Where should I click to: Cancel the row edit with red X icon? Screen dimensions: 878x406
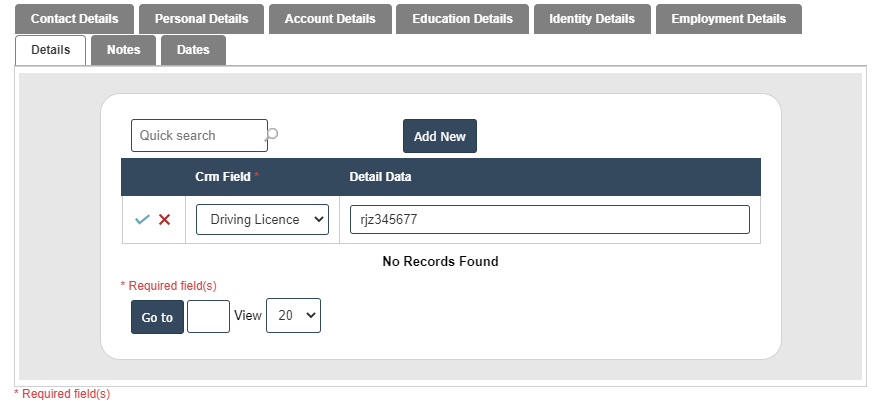[164, 220]
